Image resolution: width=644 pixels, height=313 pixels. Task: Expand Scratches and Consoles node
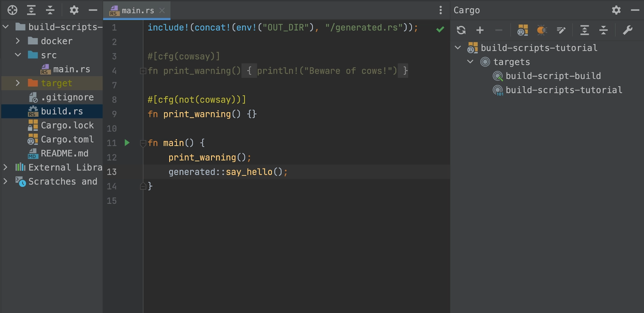pyautogui.click(x=5, y=181)
